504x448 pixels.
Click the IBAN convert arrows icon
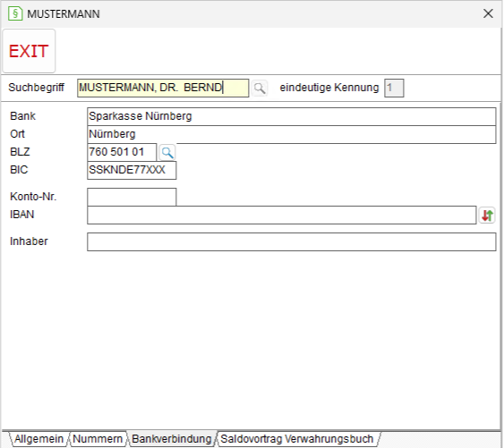coord(487,216)
